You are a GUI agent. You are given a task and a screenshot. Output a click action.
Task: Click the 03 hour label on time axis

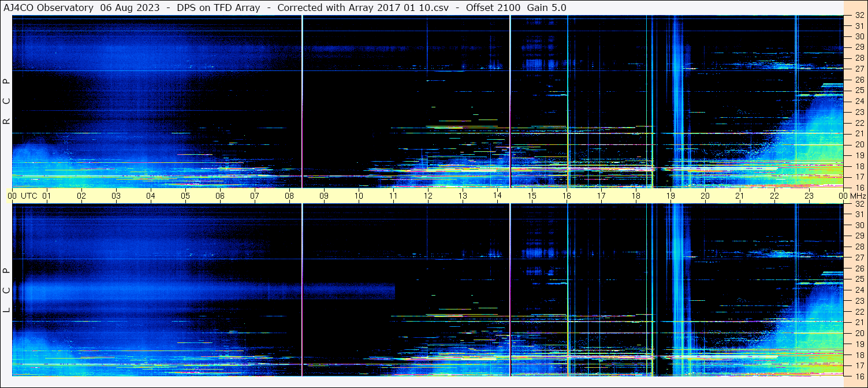116,196
